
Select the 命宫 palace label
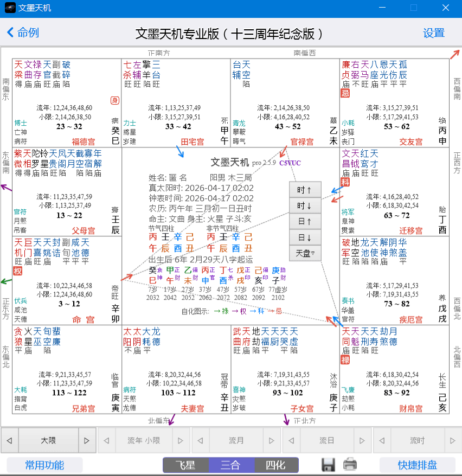[x=84, y=319]
